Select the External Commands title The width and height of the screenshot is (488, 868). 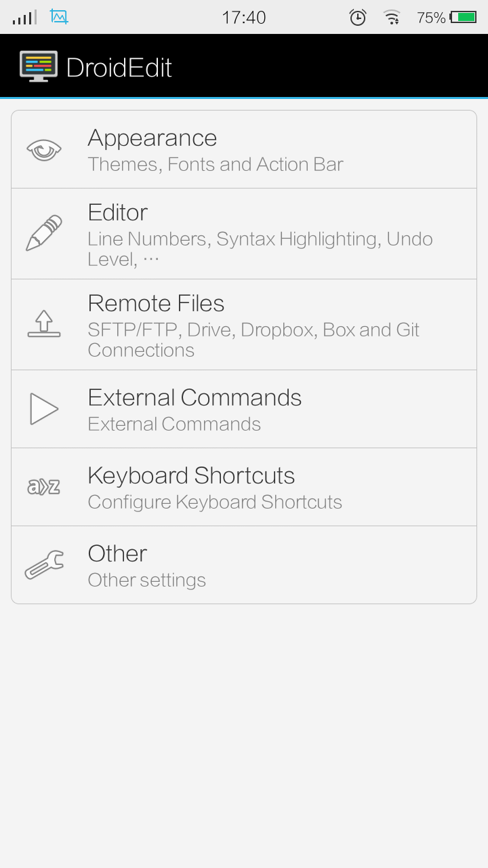[195, 397]
